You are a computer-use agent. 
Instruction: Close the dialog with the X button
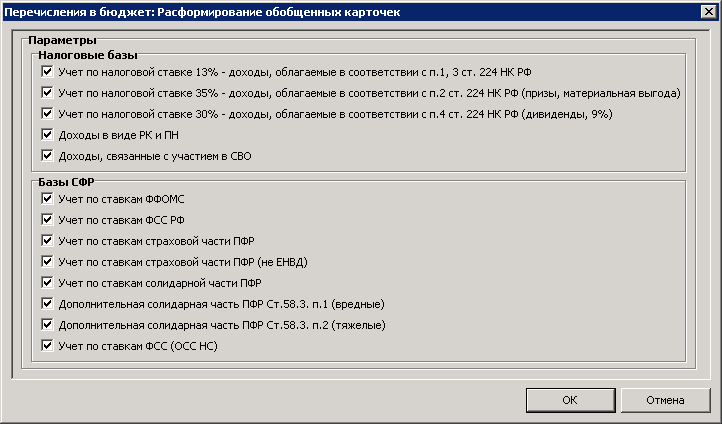click(709, 12)
